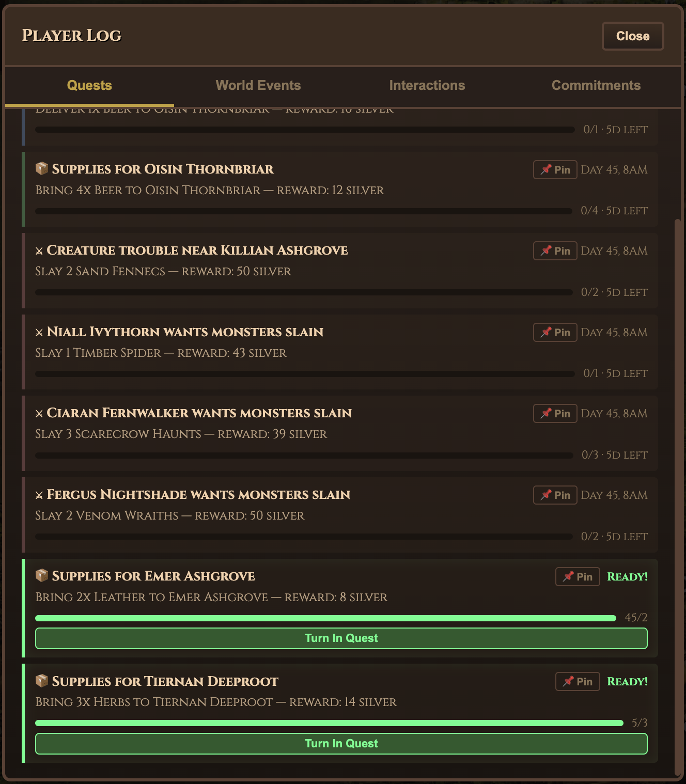View the Commitments tab
This screenshot has width=686, height=784.
pyautogui.click(x=596, y=85)
